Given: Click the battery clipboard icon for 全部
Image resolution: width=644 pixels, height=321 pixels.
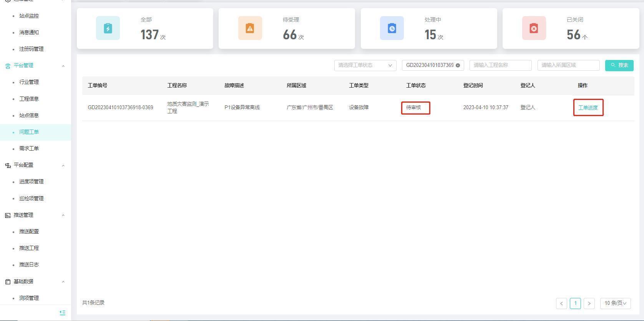Looking at the screenshot, I should click(x=108, y=28).
